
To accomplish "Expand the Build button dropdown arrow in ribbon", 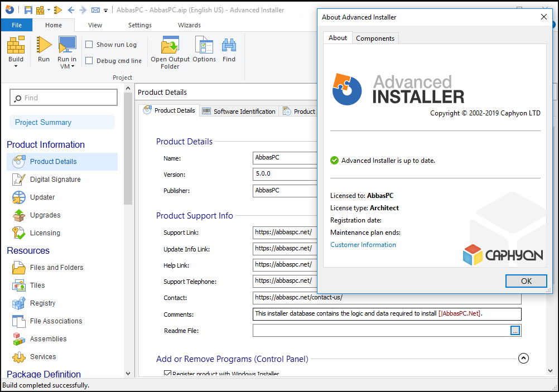I will pos(16,66).
